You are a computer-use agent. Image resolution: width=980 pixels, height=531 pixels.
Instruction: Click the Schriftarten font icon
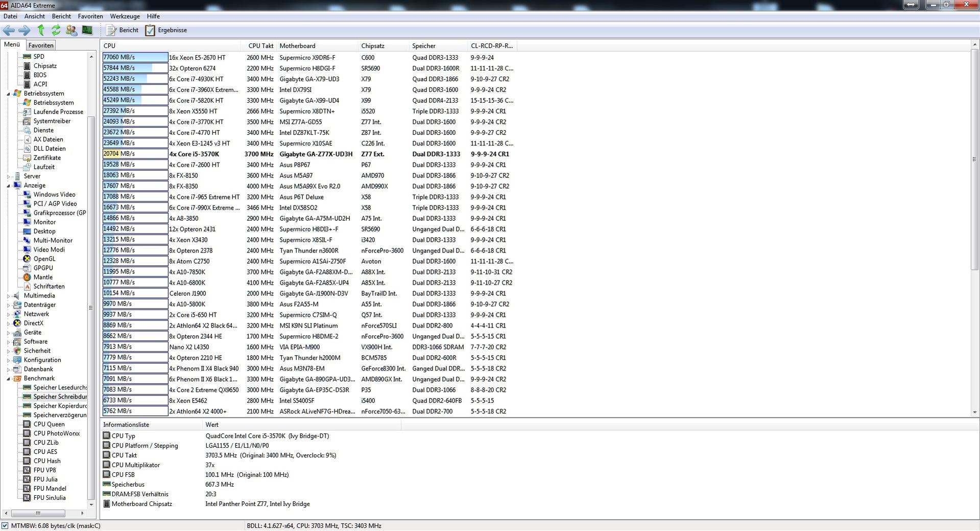coord(27,287)
